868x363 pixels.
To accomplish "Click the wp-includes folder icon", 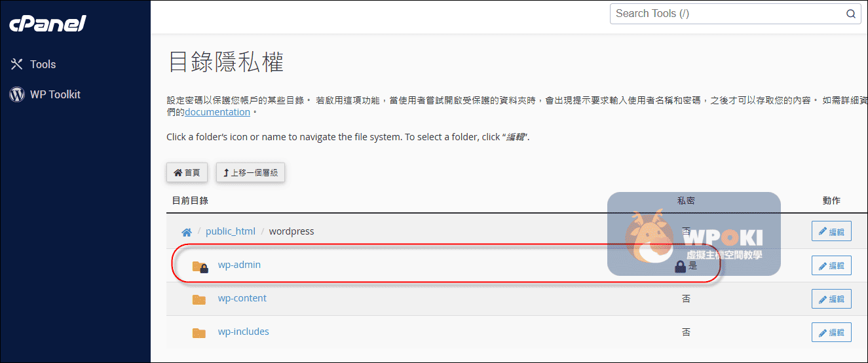I will tap(199, 333).
